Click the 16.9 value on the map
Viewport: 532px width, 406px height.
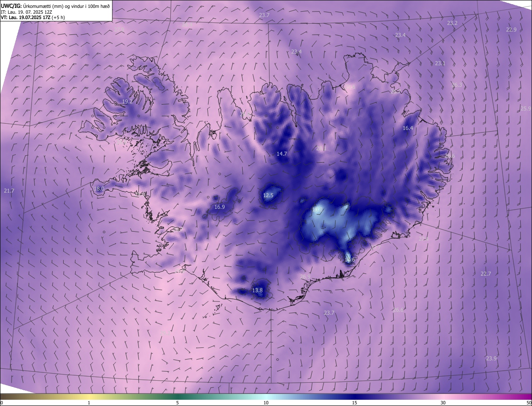click(219, 207)
